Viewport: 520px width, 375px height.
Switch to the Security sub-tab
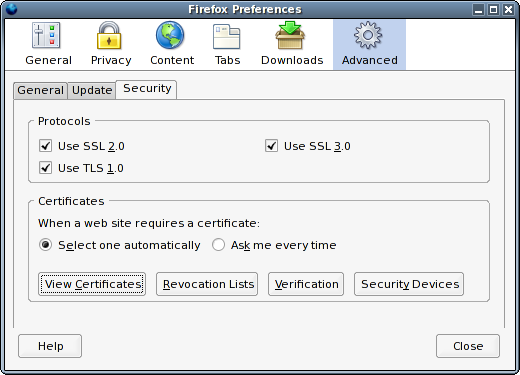point(147,89)
